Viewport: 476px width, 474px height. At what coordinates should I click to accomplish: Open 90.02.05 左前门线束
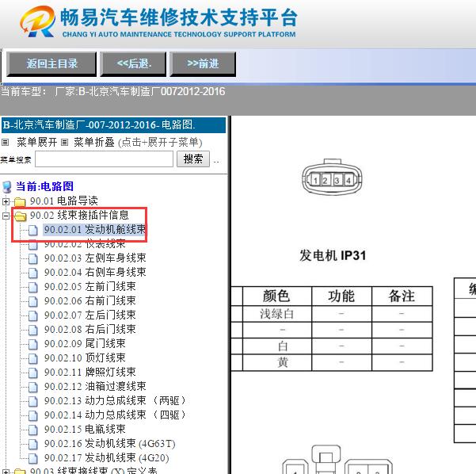tap(89, 286)
